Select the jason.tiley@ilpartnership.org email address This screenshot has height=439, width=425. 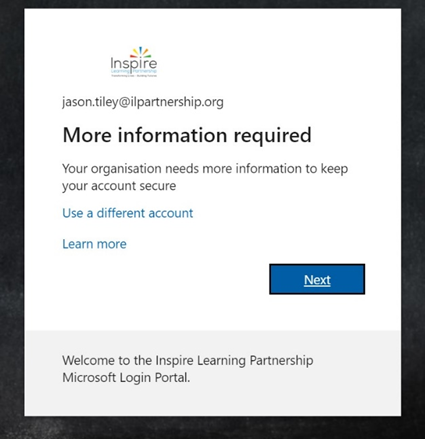pyautogui.click(x=143, y=102)
